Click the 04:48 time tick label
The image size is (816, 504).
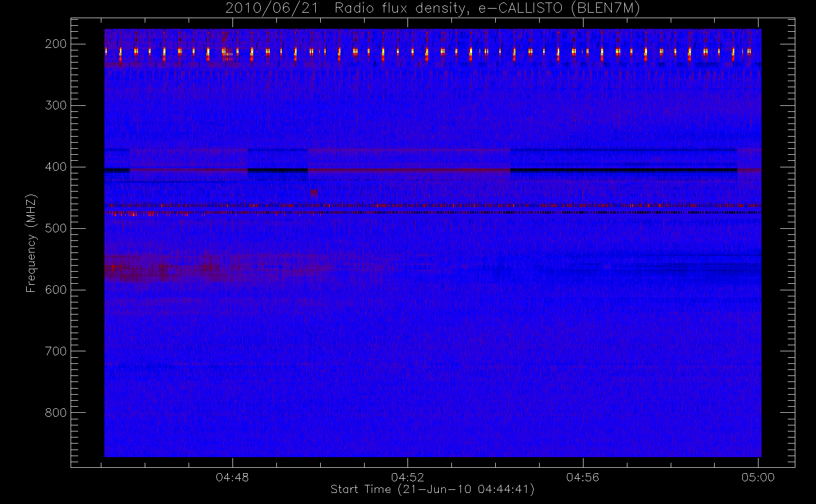click(x=232, y=477)
